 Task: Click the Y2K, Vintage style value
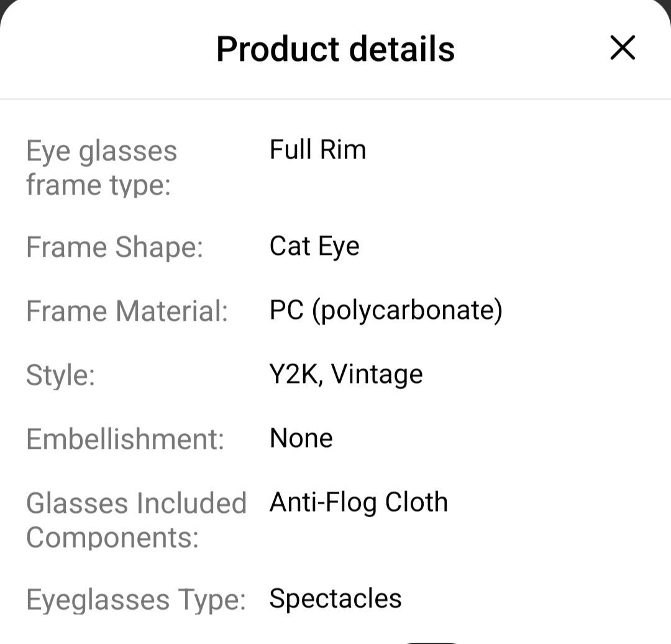click(345, 374)
